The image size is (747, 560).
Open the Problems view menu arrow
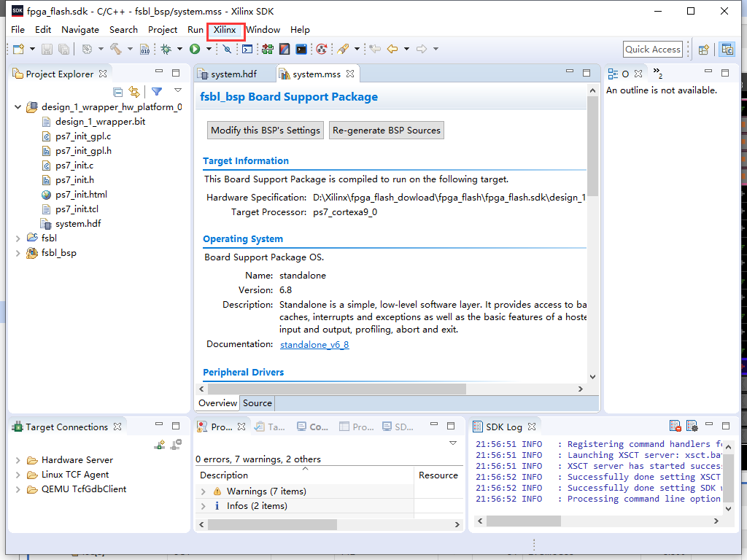[452, 443]
